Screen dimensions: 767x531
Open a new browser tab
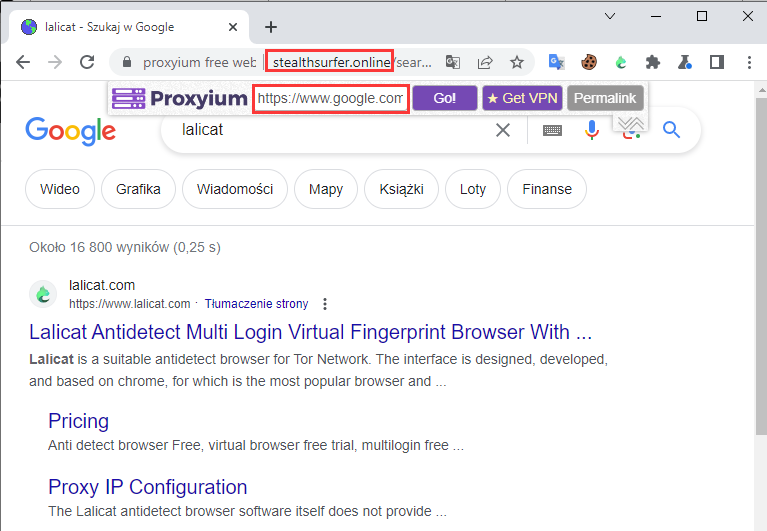click(271, 27)
